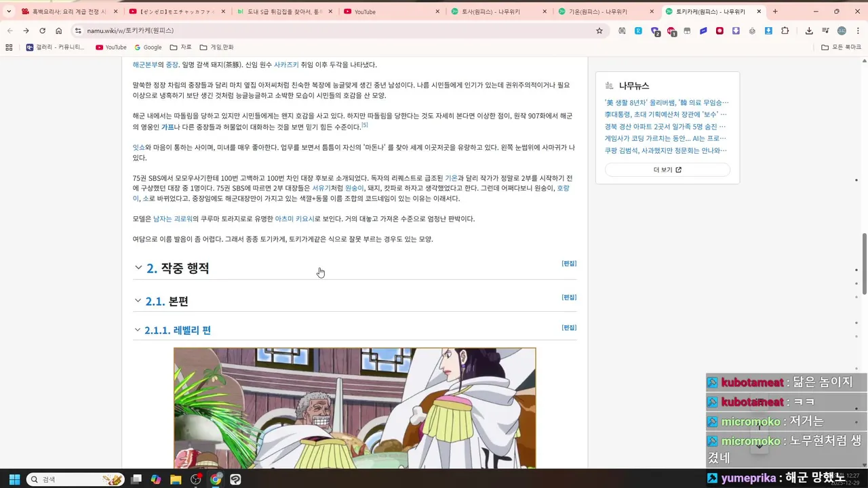Viewport: 868px width, 488px height.
Task: Open Chrome three-dot menu
Action: [857, 30]
